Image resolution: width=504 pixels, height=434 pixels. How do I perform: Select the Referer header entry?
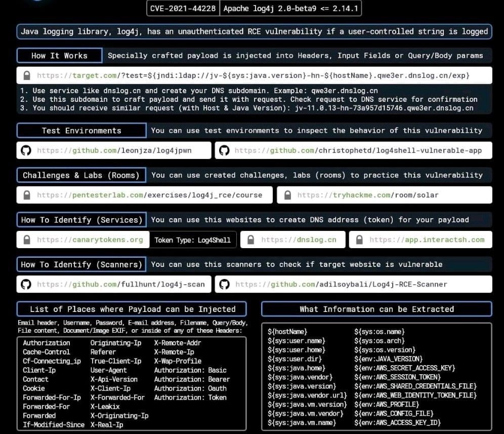coord(103,352)
